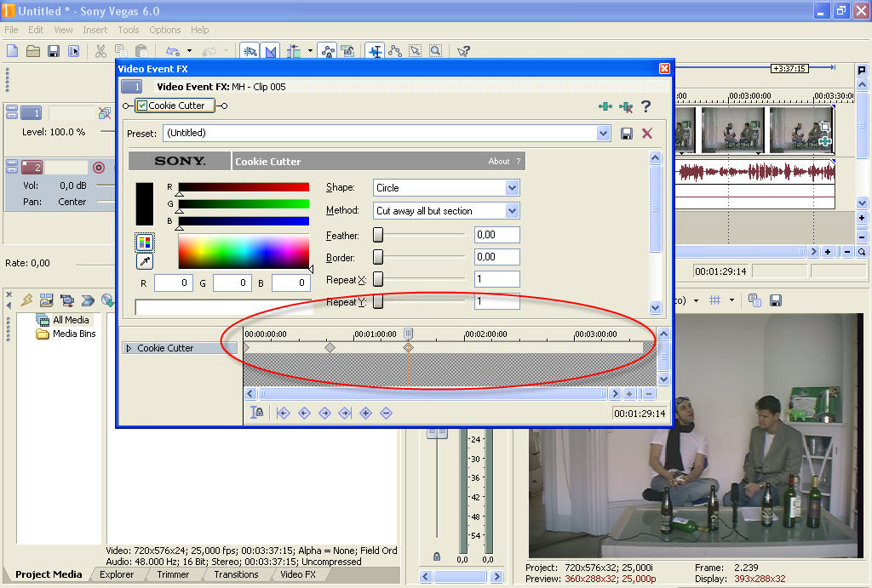This screenshot has width=872, height=588.
Task: Click the Feather value field
Action: click(497, 235)
